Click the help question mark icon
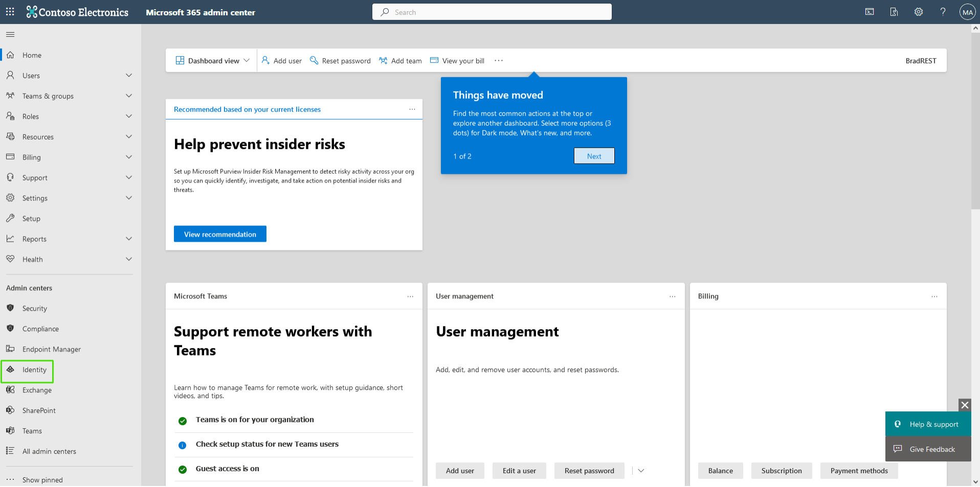This screenshot has width=980, height=487. tap(943, 12)
